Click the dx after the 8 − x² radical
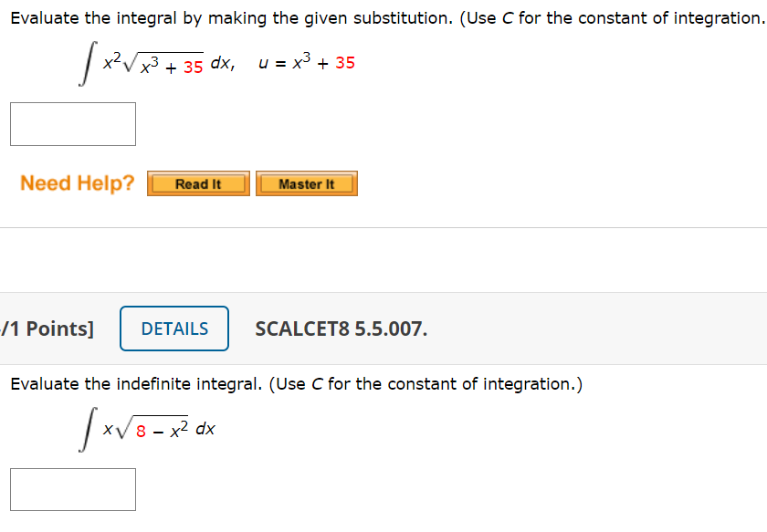The image size is (767, 532). (205, 429)
